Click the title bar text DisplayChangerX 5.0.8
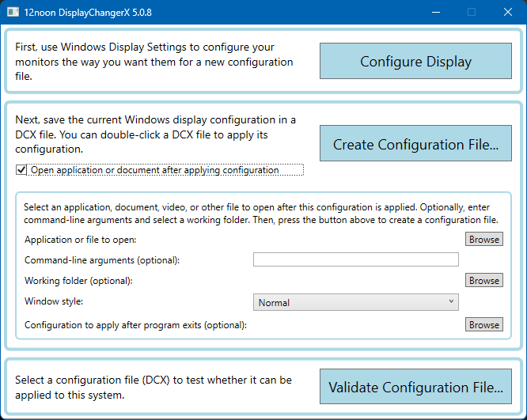Screen dimensions: 527x420 pos(89,12)
